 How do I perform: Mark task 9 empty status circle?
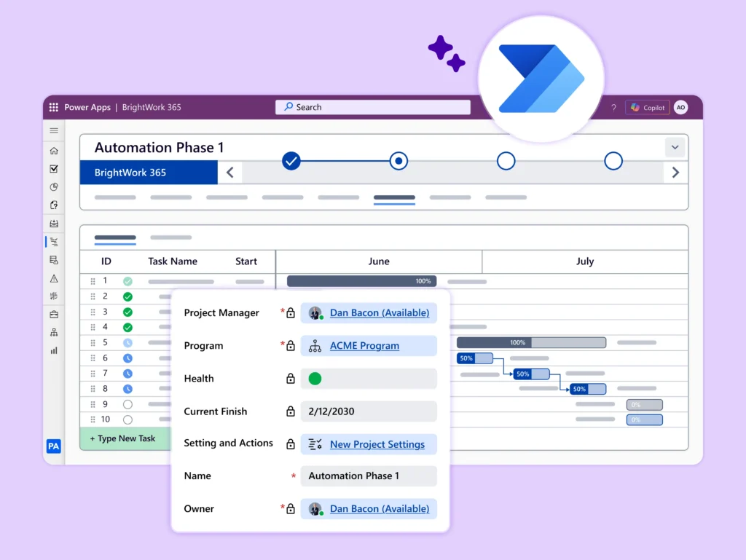click(x=127, y=405)
